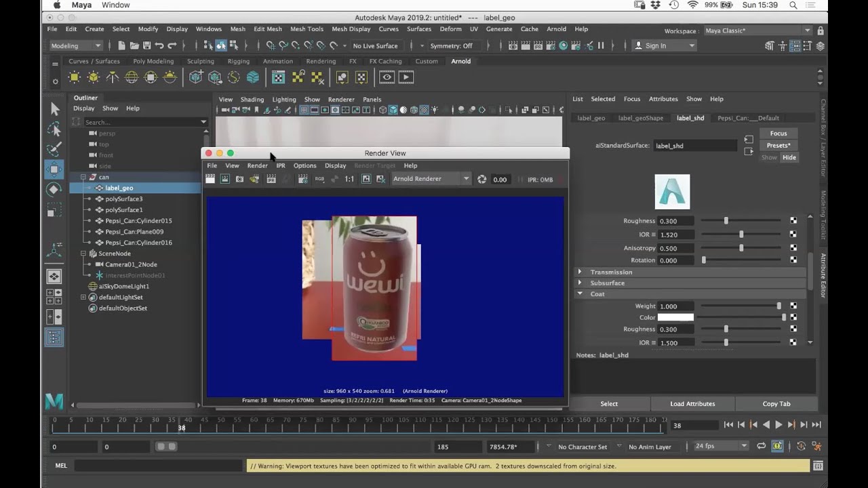868x488 pixels.
Task: Open the Script Editor icon
Action: click(x=818, y=466)
